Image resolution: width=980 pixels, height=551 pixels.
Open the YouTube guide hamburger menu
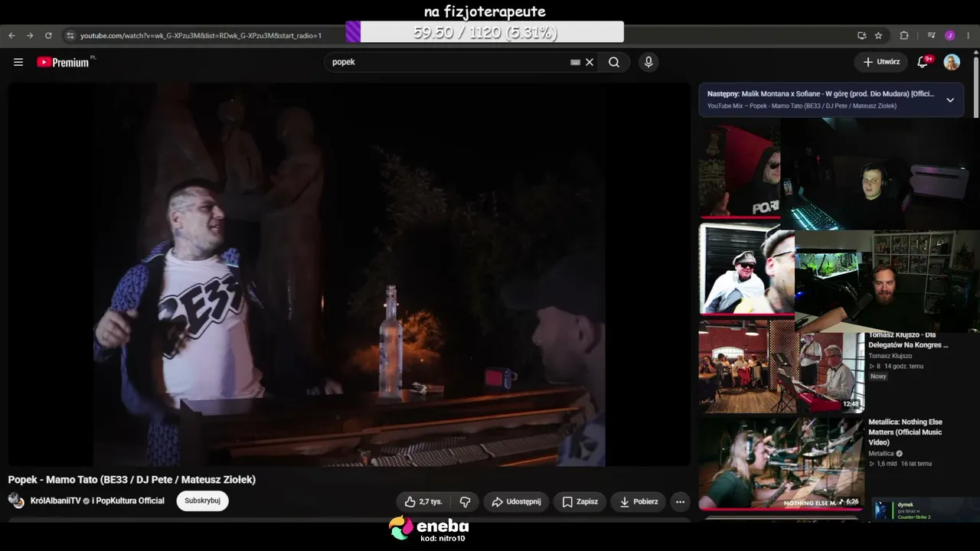tap(18, 62)
